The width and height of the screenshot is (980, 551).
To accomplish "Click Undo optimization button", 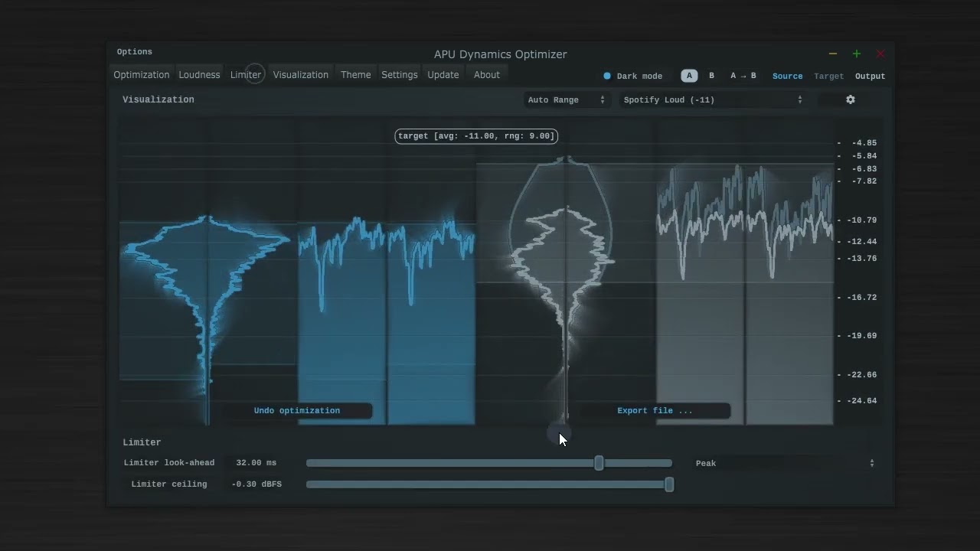I will coord(297,410).
